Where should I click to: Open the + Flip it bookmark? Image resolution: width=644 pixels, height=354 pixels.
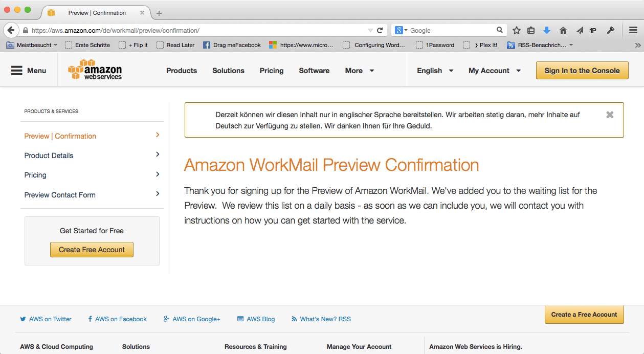coord(133,45)
